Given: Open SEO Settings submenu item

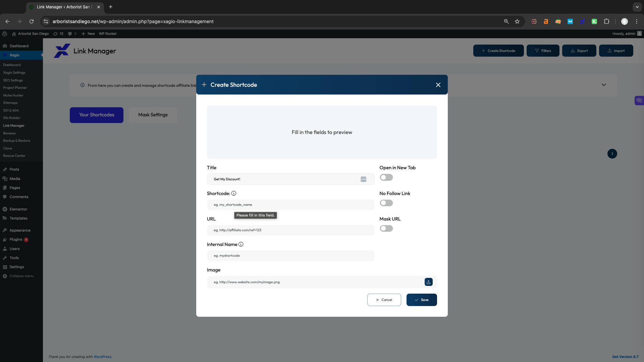Looking at the screenshot, I should coord(13,80).
